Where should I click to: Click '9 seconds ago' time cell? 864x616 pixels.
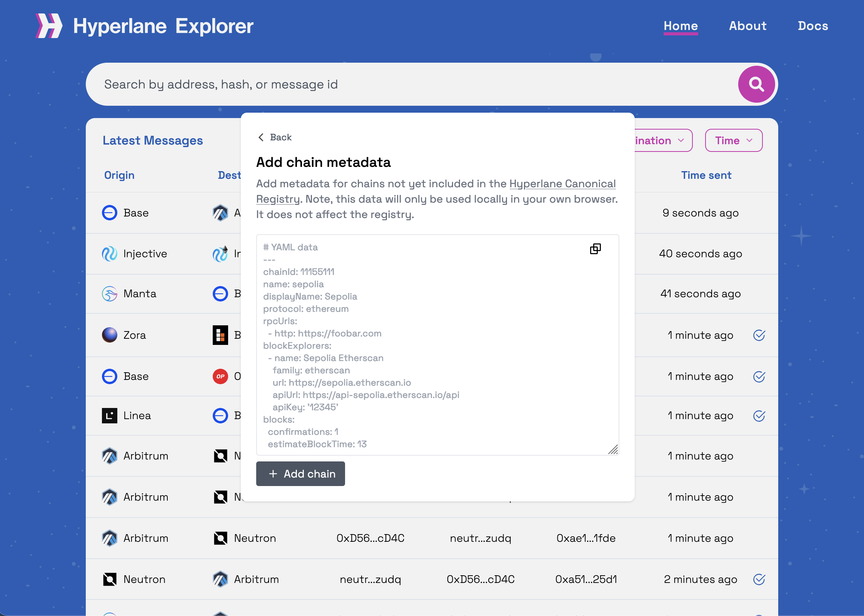[x=701, y=213]
